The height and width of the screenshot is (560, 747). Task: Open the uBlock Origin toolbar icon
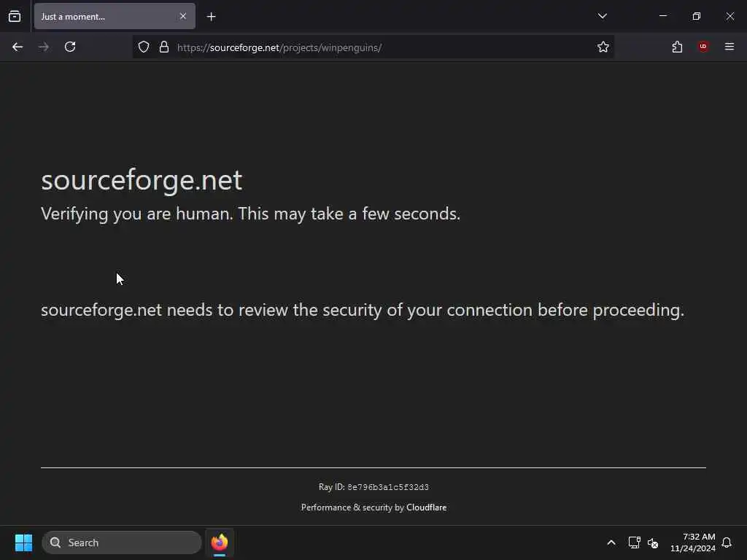tap(703, 47)
